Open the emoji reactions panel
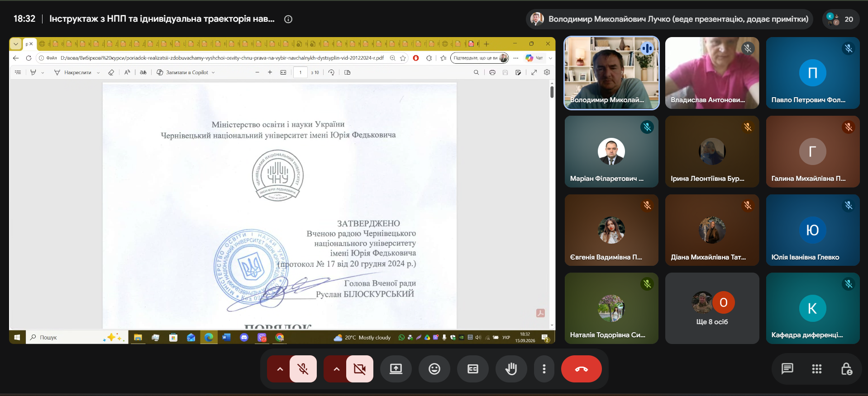Viewport: 868px width, 396px height. [434, 369]
